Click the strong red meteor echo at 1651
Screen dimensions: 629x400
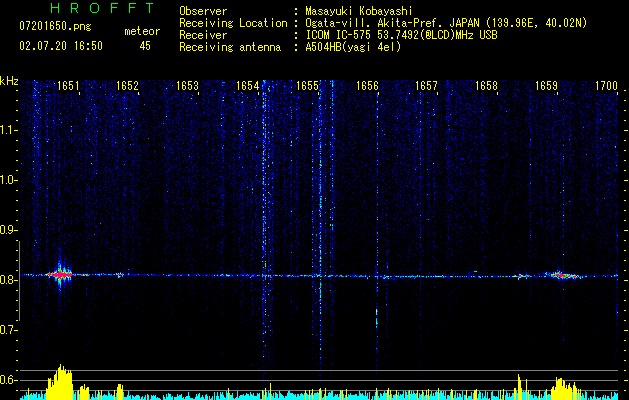click(60, 275)
